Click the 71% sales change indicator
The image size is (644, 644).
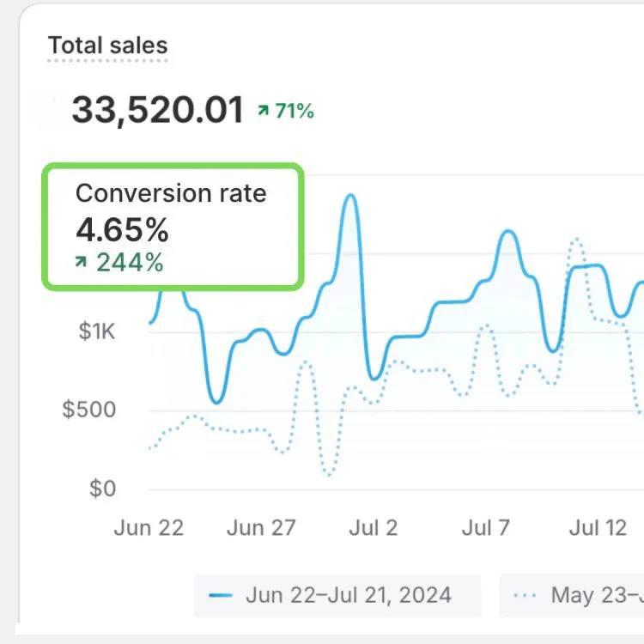[294, 111]
